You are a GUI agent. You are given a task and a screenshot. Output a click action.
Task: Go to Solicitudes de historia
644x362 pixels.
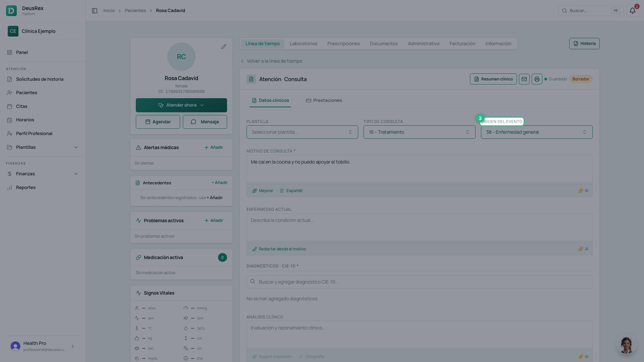(x=43, y=79)
